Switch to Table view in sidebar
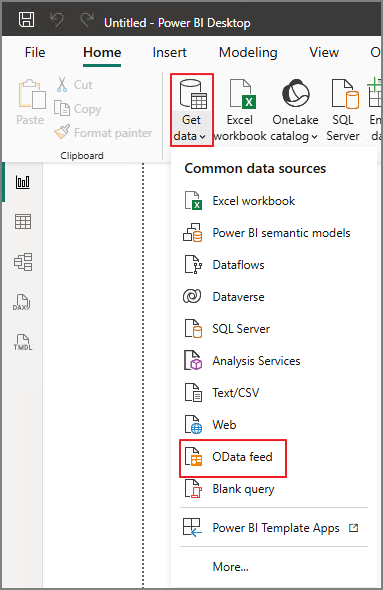Viewport: 383px width, 590px height. pyautogui.click(x=23, y=222)
